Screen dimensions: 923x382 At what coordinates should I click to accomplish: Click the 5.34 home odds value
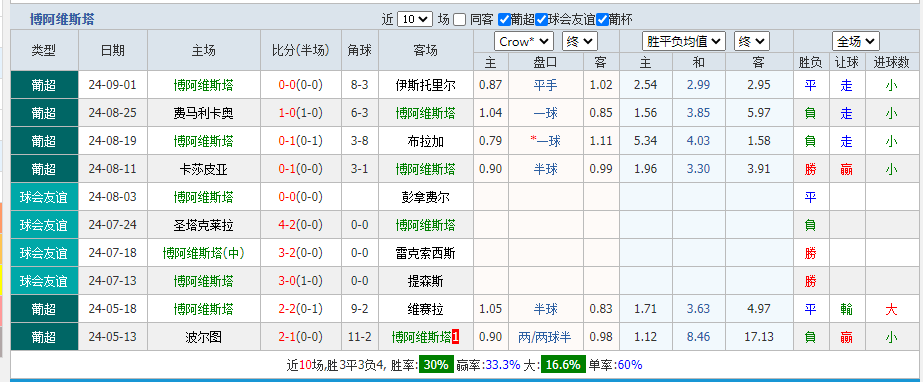coord(646,141)
